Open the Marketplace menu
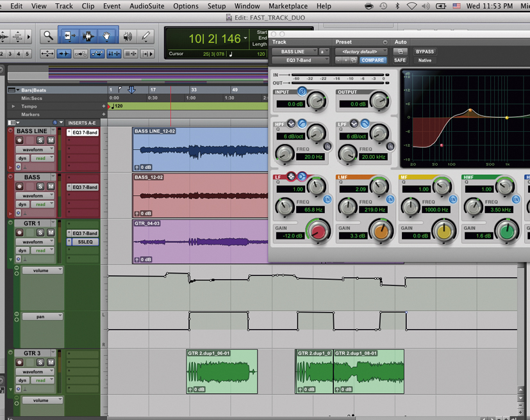 288,6
